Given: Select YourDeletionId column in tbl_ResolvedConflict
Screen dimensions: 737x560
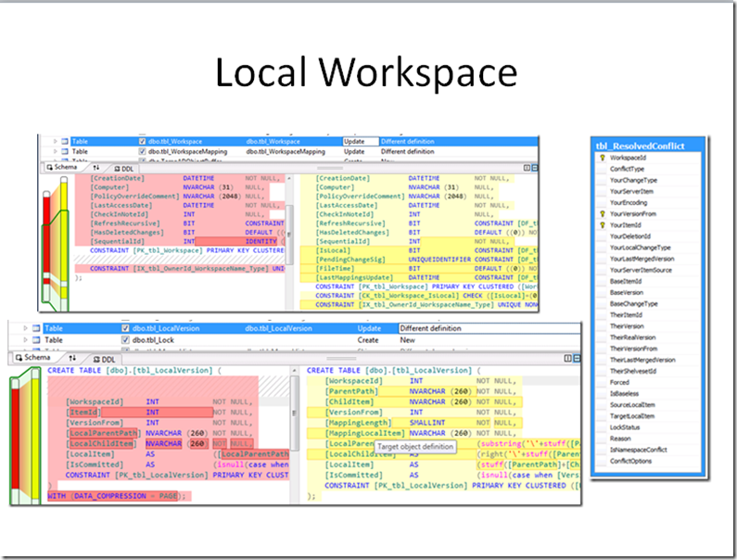Looking at the screenshot, I should (x=629, y=236).
